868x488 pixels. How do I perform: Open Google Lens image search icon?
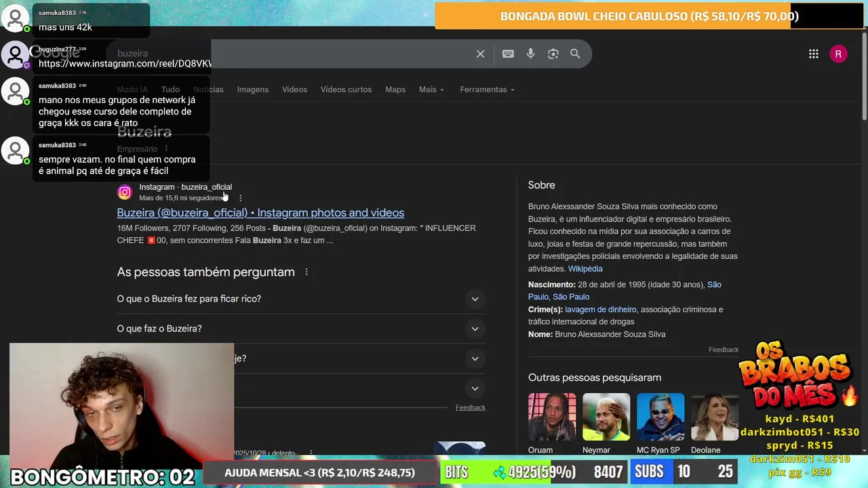tap(553, 54)
